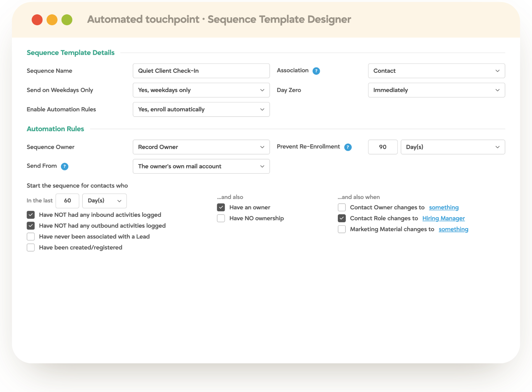The width and height of the screenshot is (532, 392).
Task: Click the Sequence Name label
Action: pyautogui.click(x=49, y=71)
